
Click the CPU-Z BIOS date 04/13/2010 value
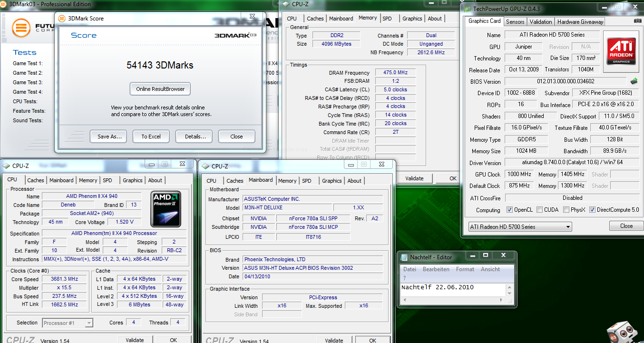[x=312, y=276]
